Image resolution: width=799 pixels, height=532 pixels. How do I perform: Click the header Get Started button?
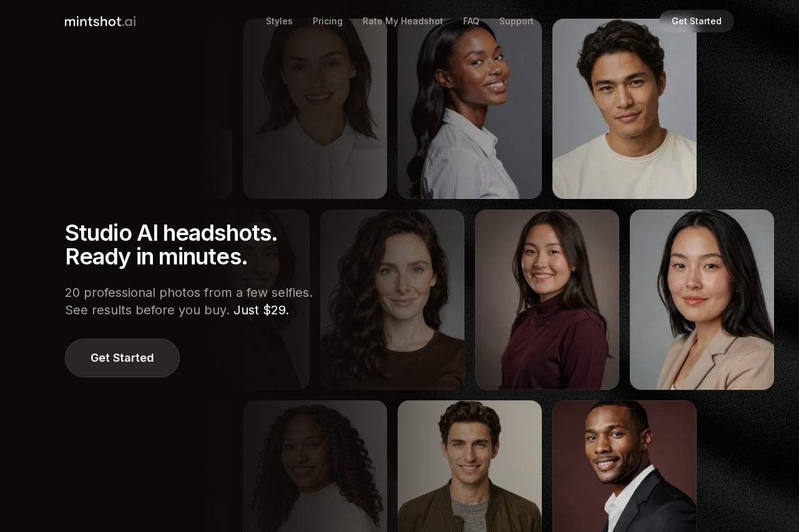697,21
